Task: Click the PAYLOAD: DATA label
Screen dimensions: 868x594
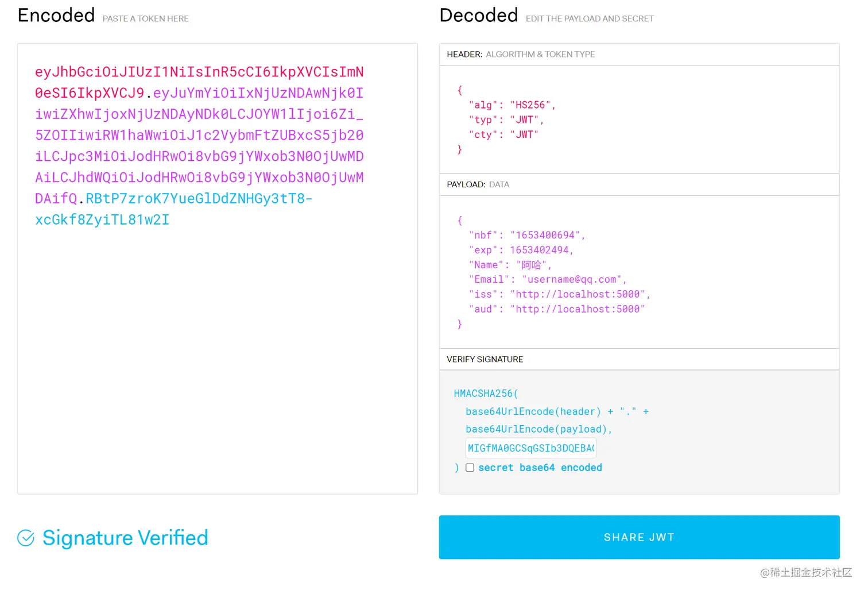Action: coord(478,185)
